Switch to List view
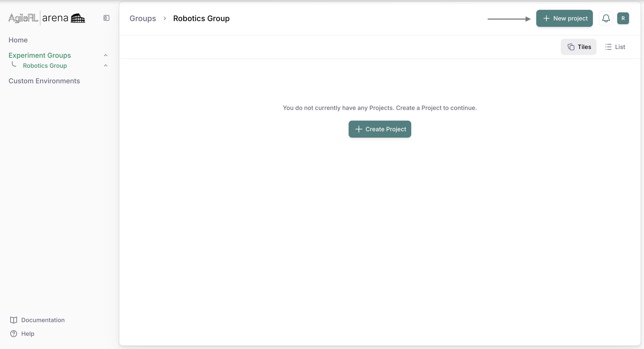Screen dimensions: 644x349 coord(615,47)
